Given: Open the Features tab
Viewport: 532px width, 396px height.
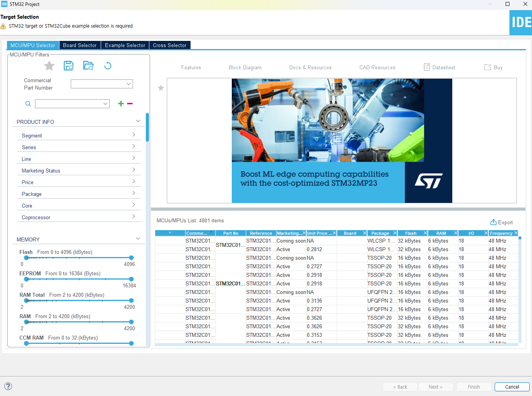Looking at the screenshot, I should coord(191,67).
